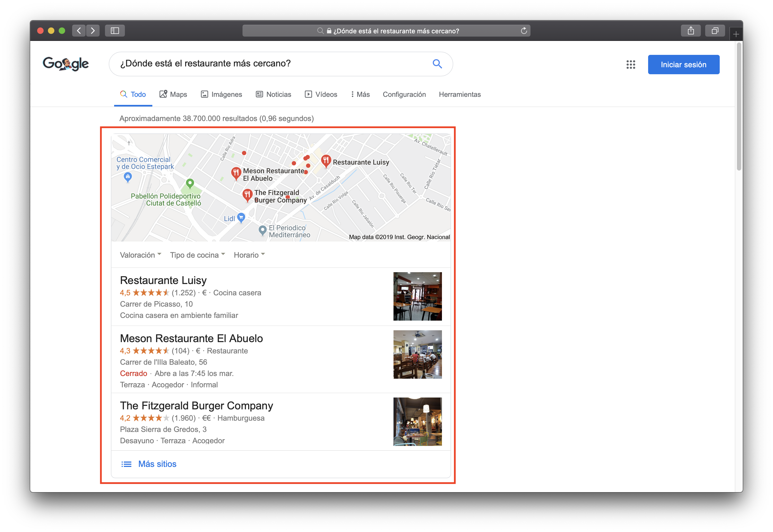Open the Herramientas tools option

460,94
